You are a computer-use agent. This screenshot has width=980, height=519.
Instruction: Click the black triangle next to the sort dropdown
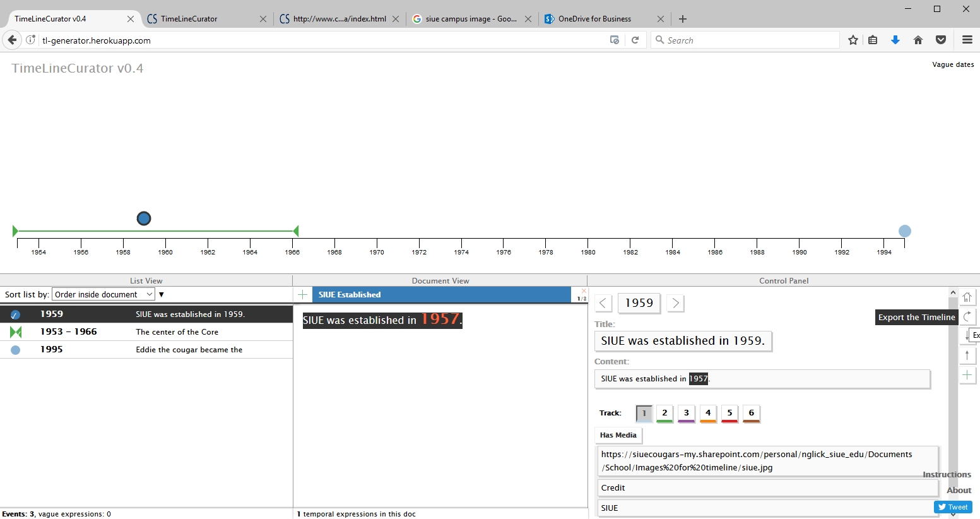(162, 295)
